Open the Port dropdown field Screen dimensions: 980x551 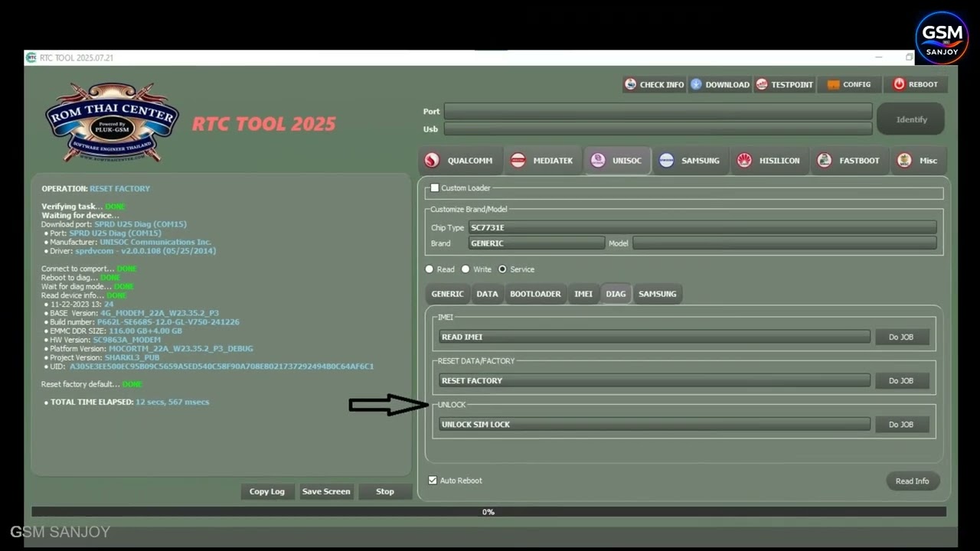658,111
